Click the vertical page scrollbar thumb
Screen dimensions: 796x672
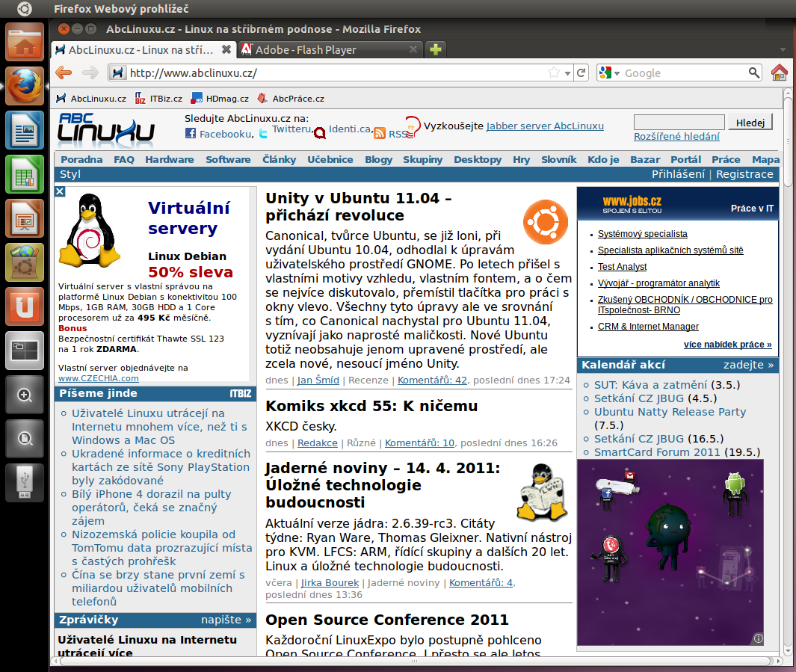coord(787,141)
